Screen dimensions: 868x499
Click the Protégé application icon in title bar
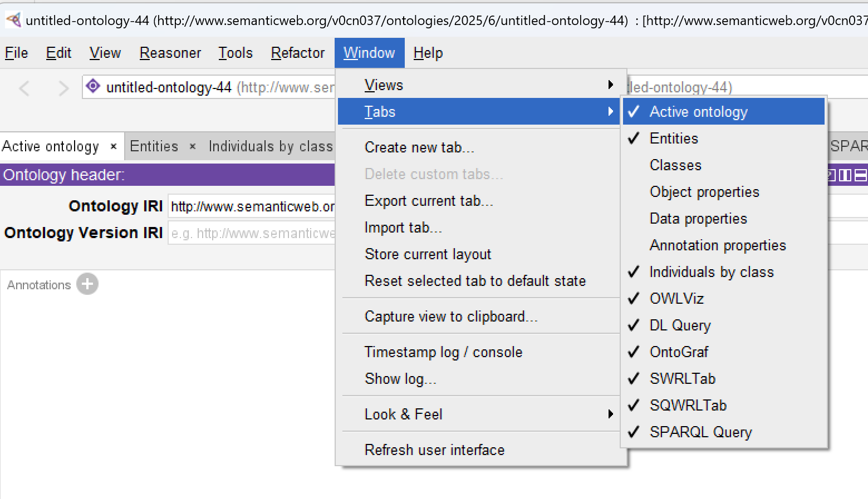pyautogui.click(x=13, y=20)
